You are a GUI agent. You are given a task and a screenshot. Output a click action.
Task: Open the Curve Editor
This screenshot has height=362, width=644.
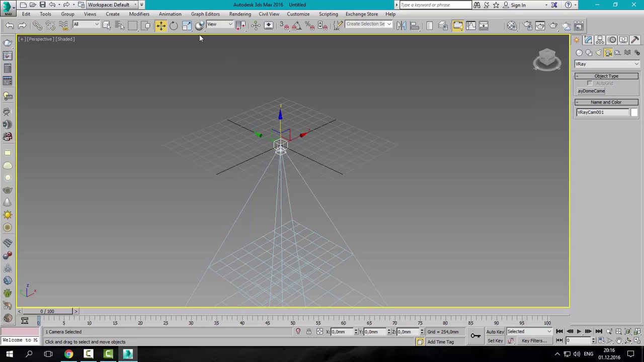point(471,26)
